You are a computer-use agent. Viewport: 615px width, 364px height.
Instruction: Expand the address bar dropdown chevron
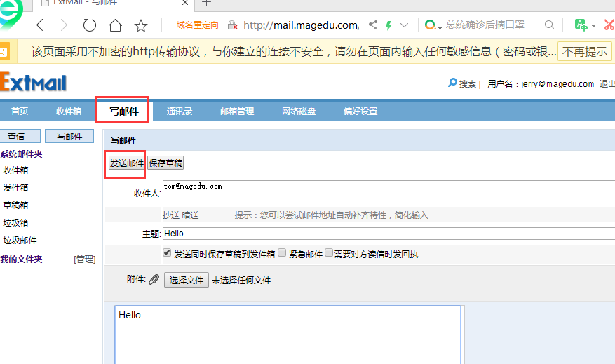(404, 25)
